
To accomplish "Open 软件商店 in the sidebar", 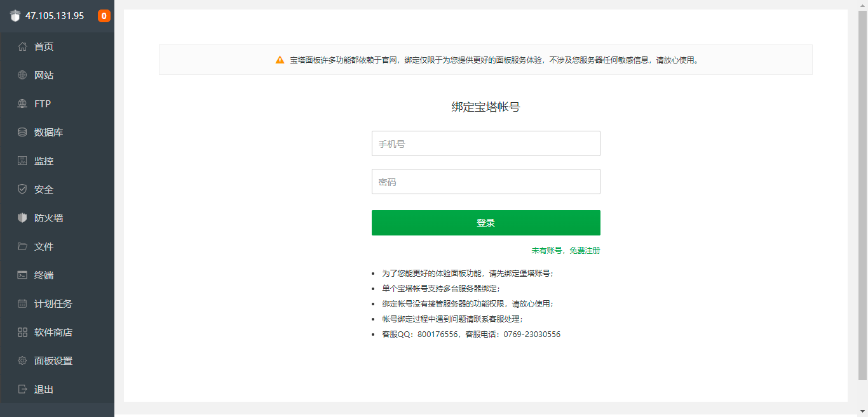I will coord(57,332).
